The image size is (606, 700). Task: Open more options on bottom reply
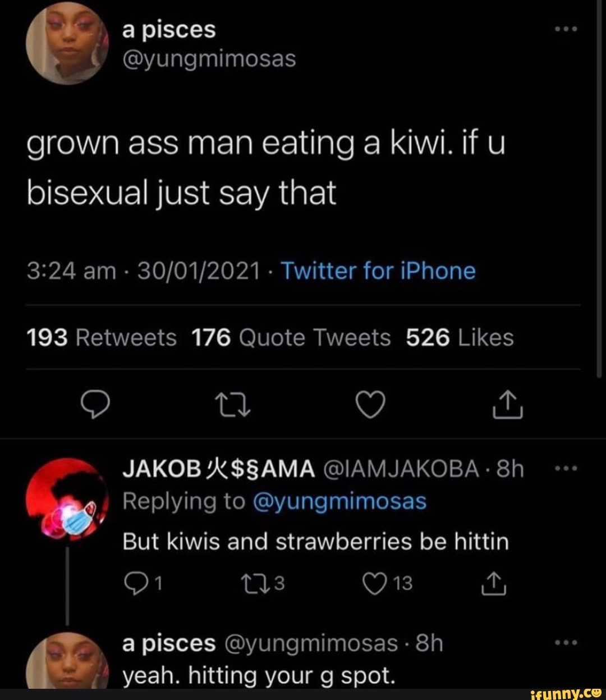566,644
